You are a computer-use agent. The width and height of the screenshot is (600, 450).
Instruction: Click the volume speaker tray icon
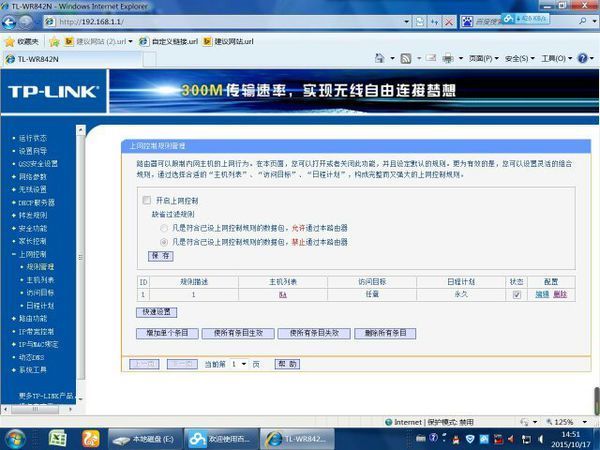[540, 439]
